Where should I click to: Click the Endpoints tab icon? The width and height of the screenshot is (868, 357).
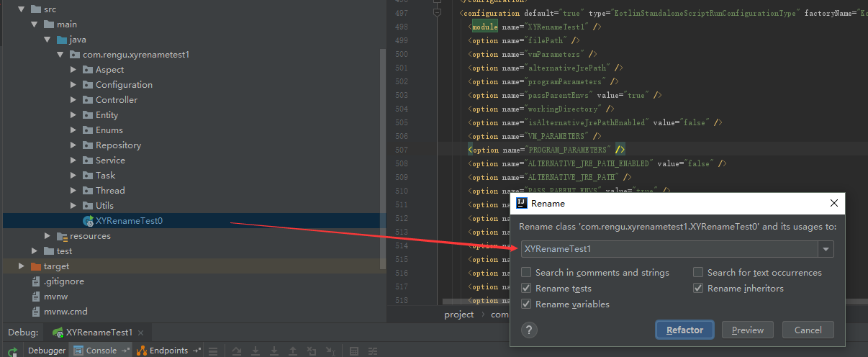(142, 351)
